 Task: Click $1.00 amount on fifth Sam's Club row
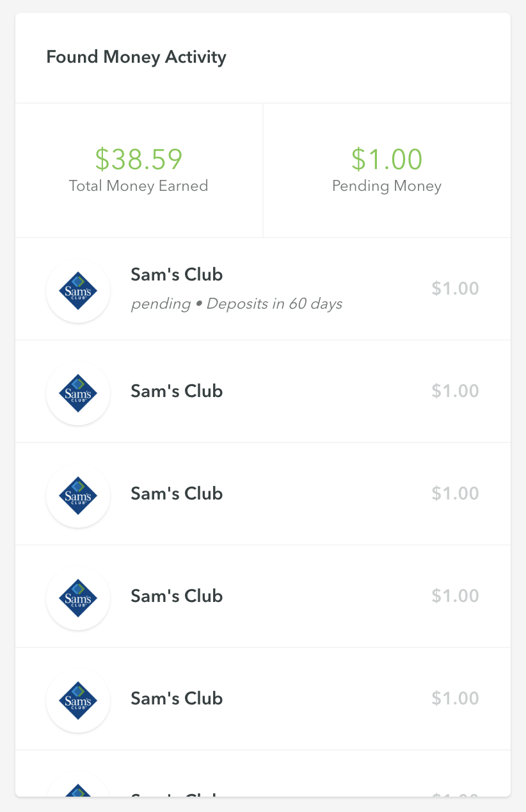coord(455,698)
